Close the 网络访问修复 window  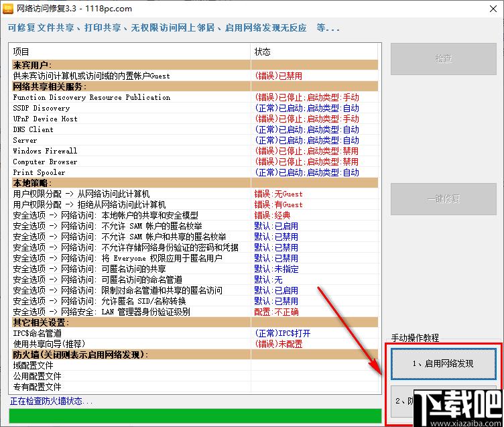pos(493,9)
